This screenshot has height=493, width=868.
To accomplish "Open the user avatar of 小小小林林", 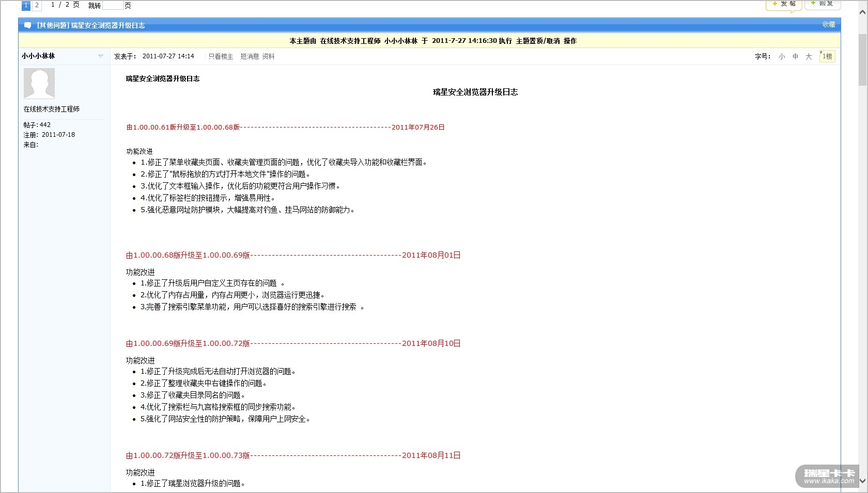I will [x=39, y=83].
